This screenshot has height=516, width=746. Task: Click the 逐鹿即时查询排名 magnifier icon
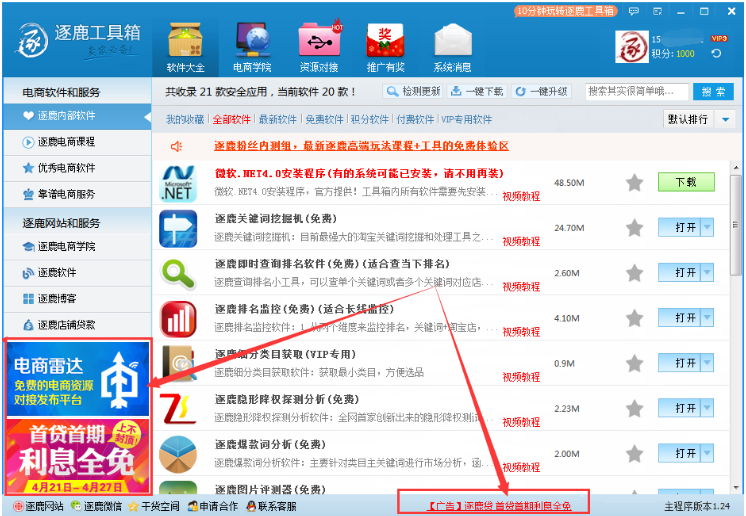pos(178,274)
